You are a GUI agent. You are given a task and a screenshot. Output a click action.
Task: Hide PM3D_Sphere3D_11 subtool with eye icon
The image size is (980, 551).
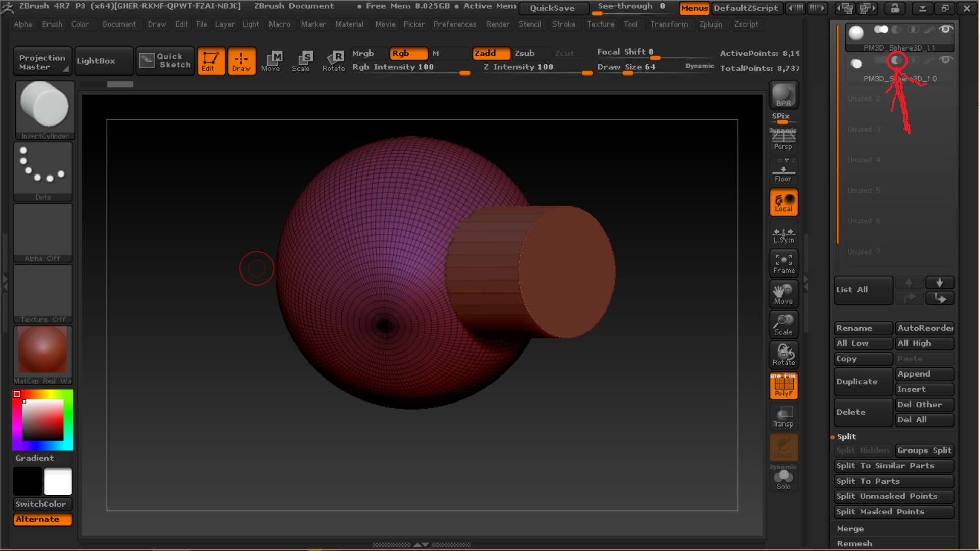coord(945,30)
